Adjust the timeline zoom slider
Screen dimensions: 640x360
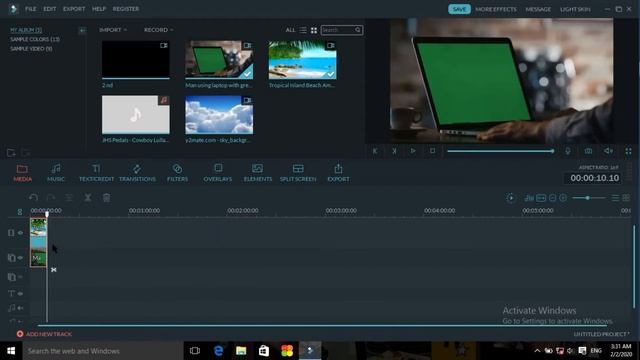coord(588,198)
